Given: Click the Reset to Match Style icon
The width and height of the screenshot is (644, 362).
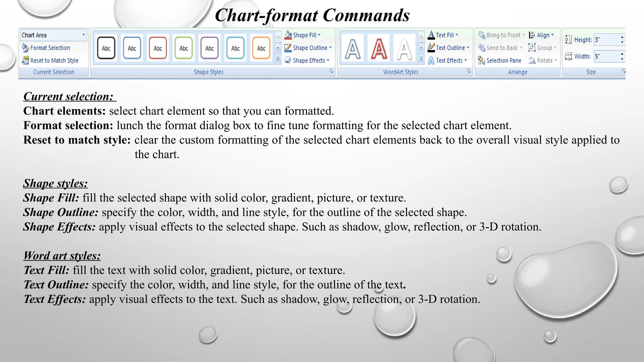Looking at the screenshot, I should coord(25,60).
